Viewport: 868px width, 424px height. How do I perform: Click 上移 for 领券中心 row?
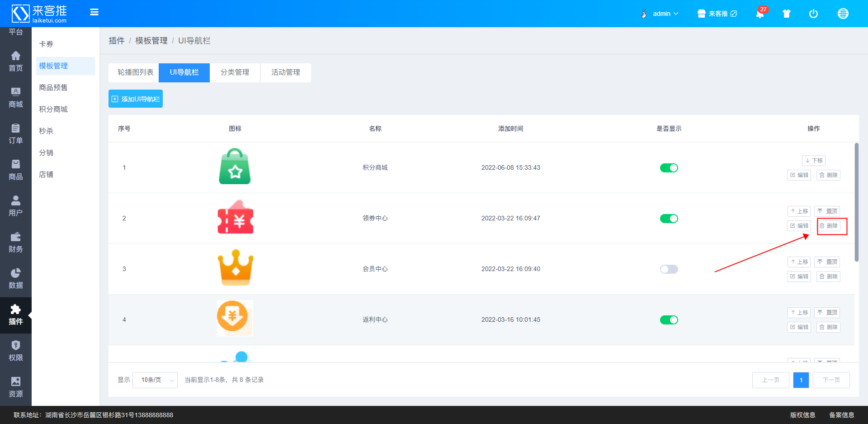click(x=799, y=211)
